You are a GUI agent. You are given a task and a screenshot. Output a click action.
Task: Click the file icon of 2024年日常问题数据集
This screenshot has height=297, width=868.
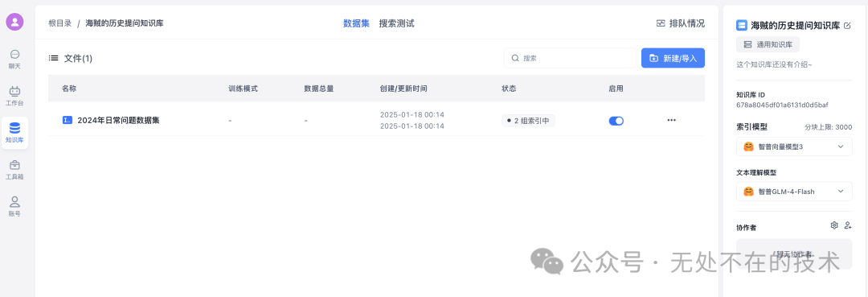click(x=68, y=120)
